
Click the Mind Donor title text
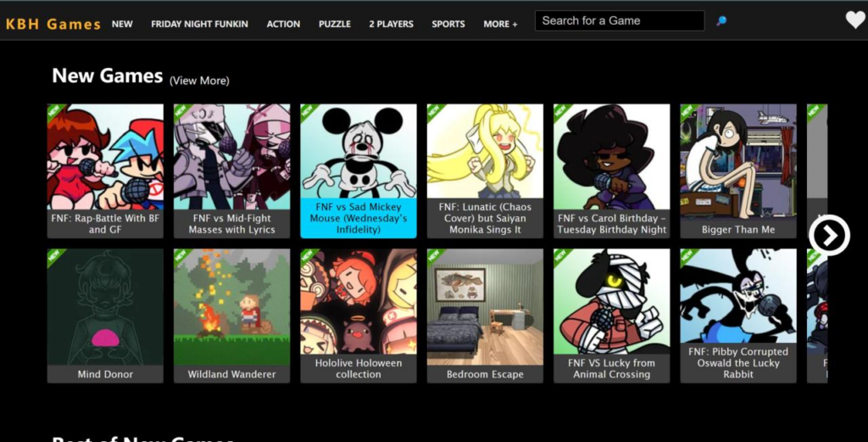pos(105,374)
